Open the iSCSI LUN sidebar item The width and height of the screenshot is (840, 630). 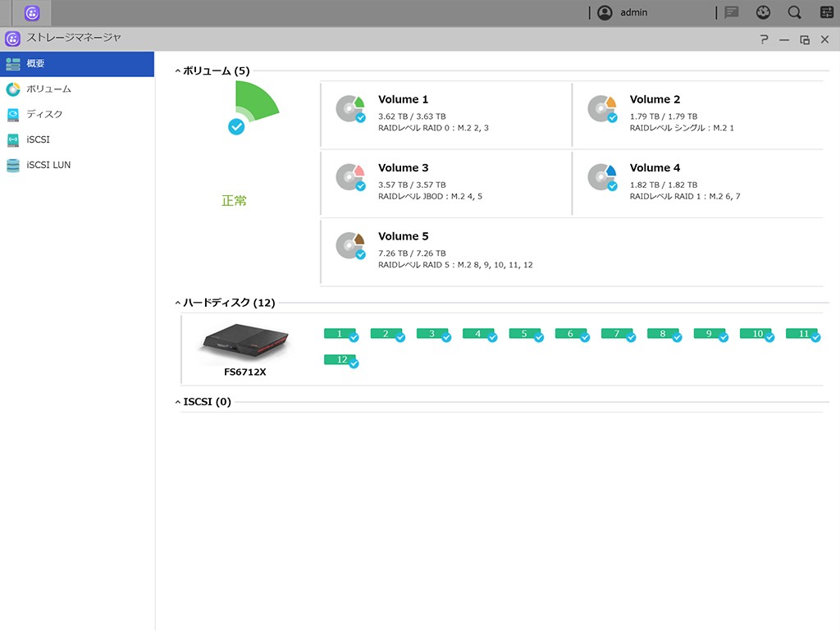point(48,165)
